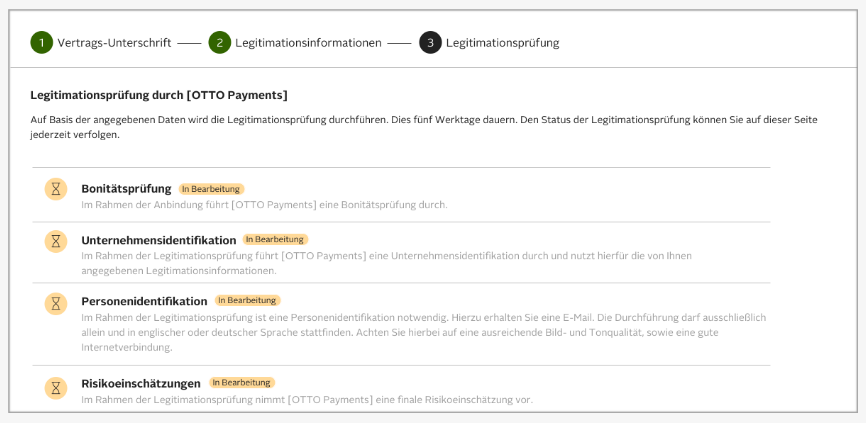This screenshot has height=423, width=866.
Task: Click the Bonitätsprüfung heading
Action: pos(126,188)
